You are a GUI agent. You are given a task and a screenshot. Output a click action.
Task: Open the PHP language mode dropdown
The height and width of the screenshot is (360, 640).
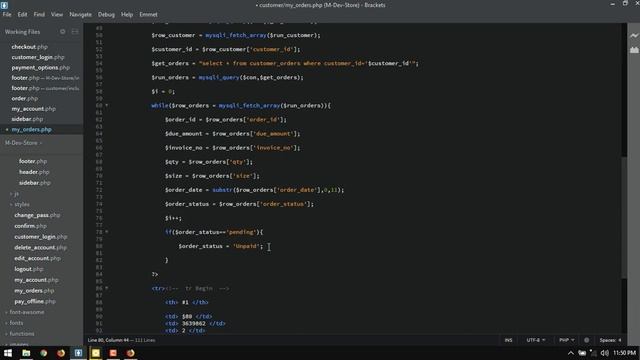tap(567, 340)
